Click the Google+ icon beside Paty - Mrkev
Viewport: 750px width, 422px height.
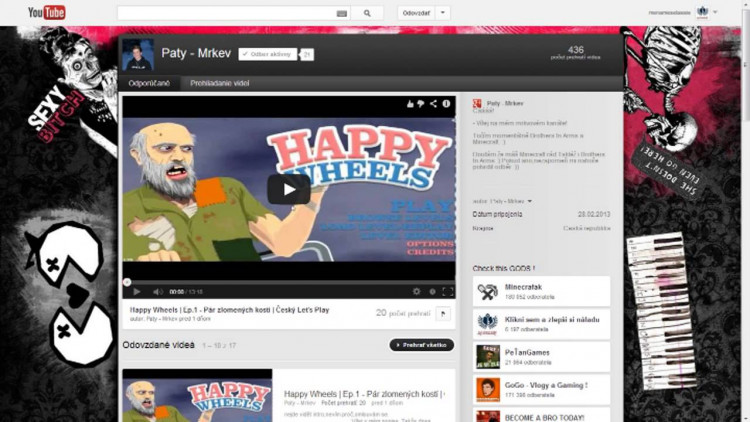[477, 103]
